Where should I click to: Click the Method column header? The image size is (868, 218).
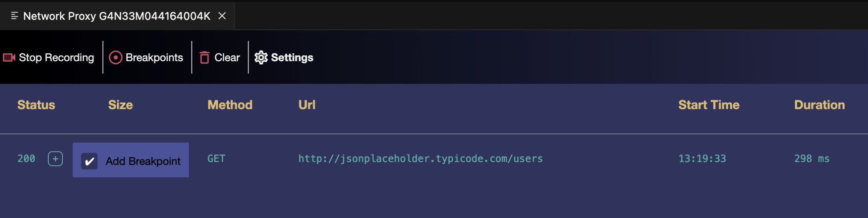click(230, 105)
